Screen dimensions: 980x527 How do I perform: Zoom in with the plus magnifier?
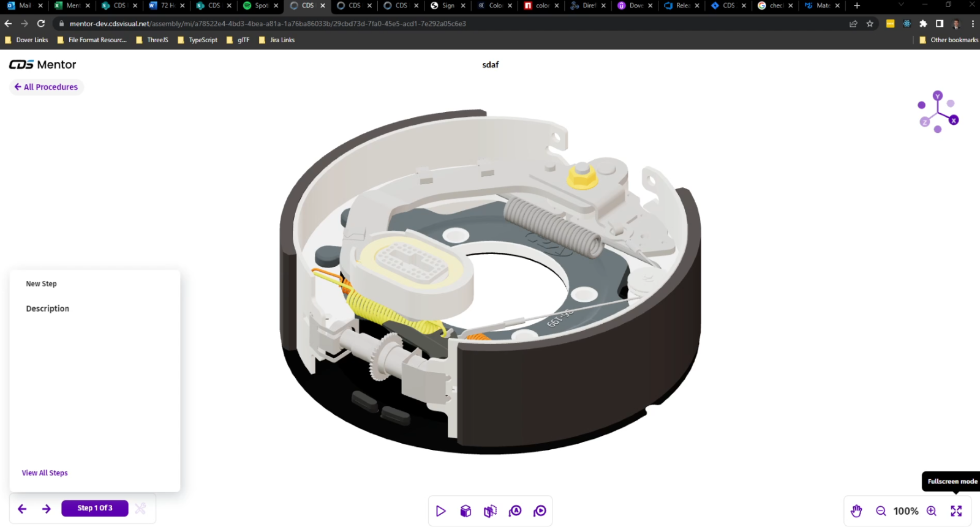(x=932, y=511)
